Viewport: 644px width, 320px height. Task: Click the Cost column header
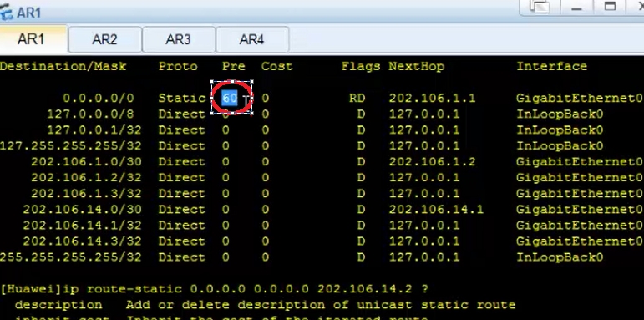pyautogui.click(x=276, y=67)
